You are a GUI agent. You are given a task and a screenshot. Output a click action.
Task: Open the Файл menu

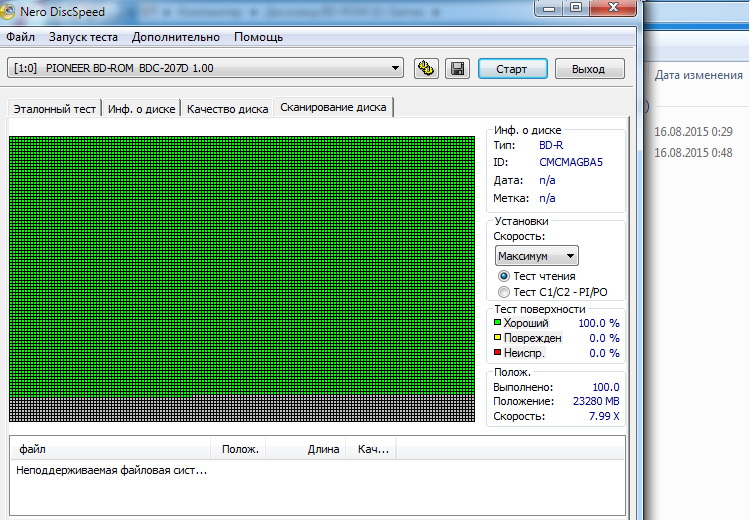click(x=21, y=37)
